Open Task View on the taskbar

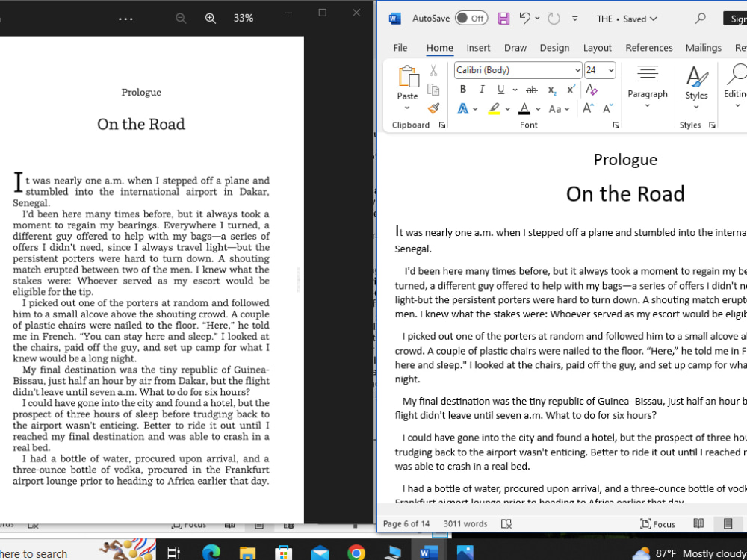point(173,553)
